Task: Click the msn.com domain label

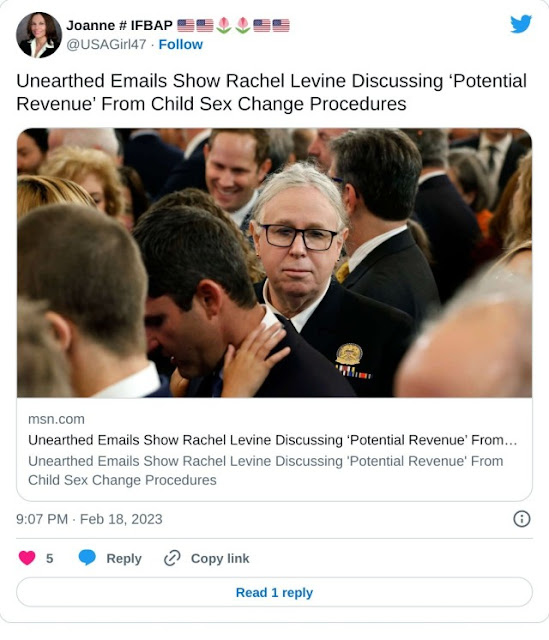Action: (56, 419)
